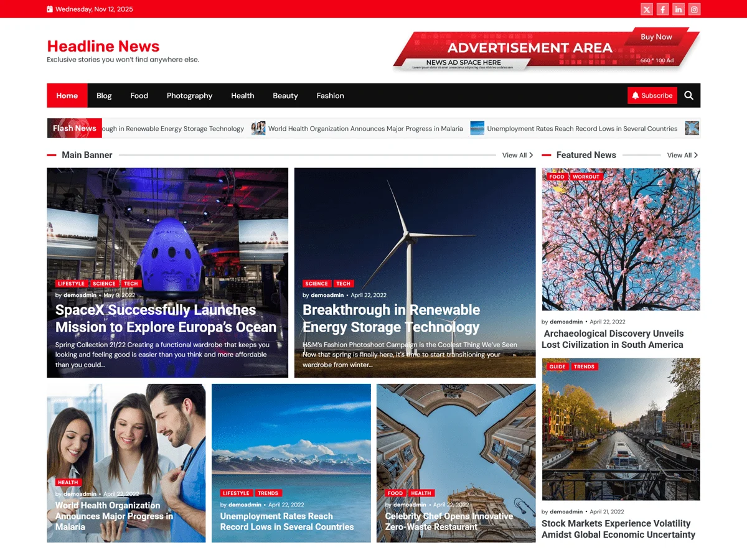
Task: Select the Home menu item
Action: [x=67, y=95]
